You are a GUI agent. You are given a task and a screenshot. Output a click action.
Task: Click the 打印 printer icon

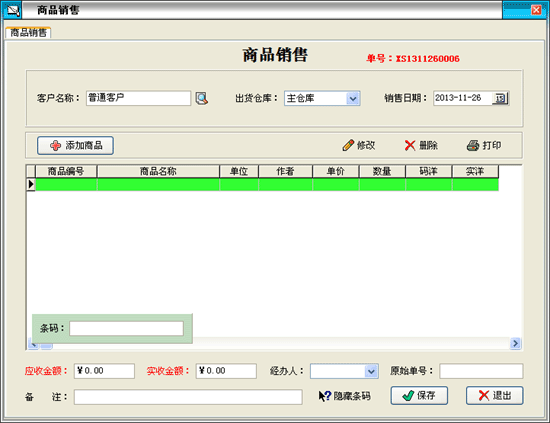473,145
